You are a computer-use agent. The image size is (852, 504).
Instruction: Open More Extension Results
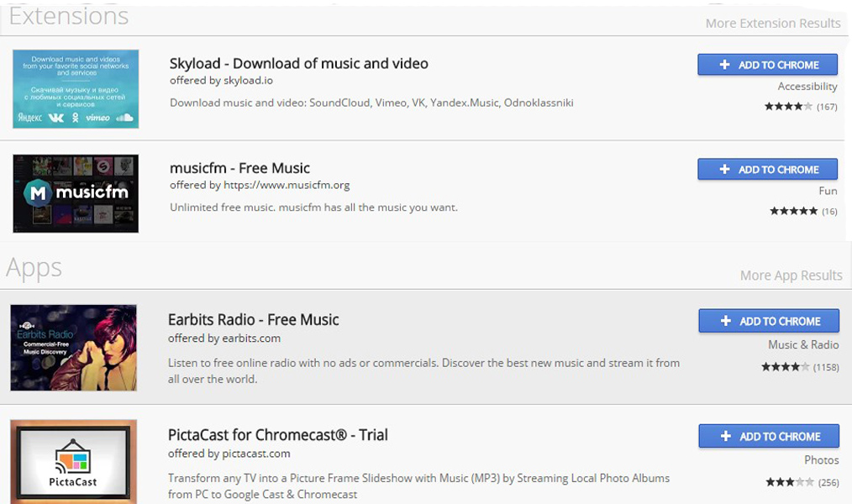[771, 23]
